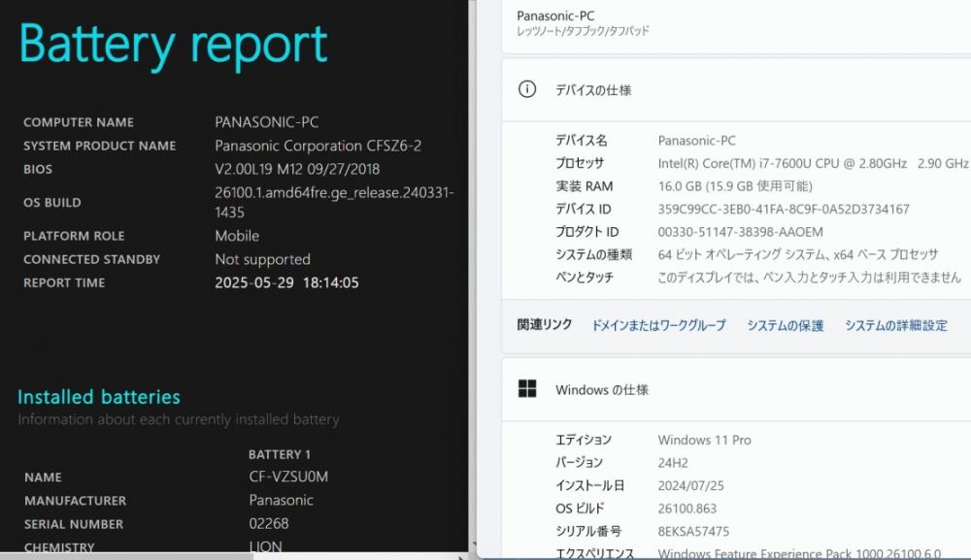
Task: Select the インストール日 label
Action: tap(589, 485)
